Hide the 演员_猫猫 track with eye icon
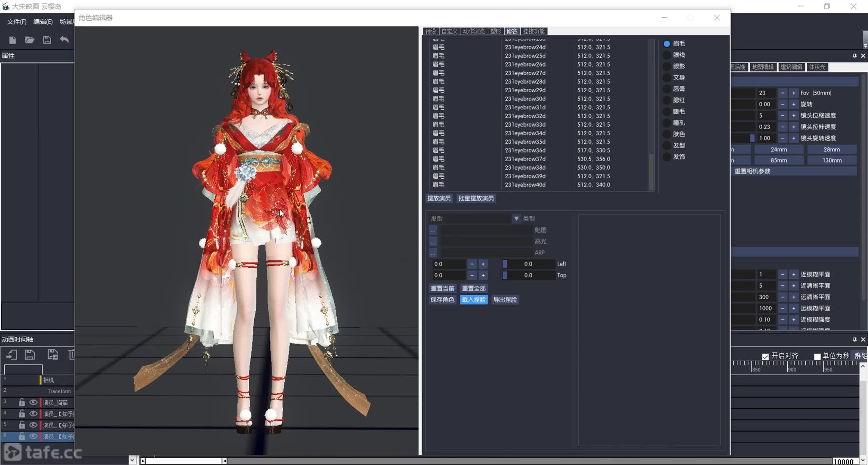This screenshot has width=868, height=465. click(33, 402)
